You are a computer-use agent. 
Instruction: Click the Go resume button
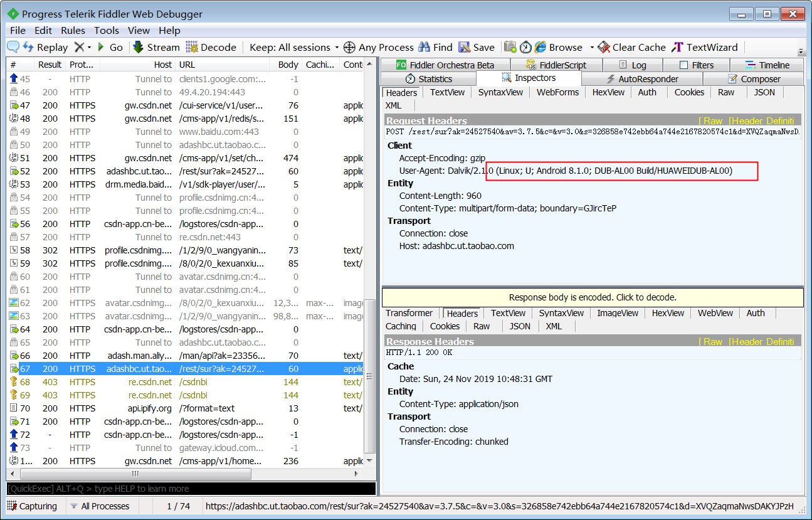click(110, 47)
